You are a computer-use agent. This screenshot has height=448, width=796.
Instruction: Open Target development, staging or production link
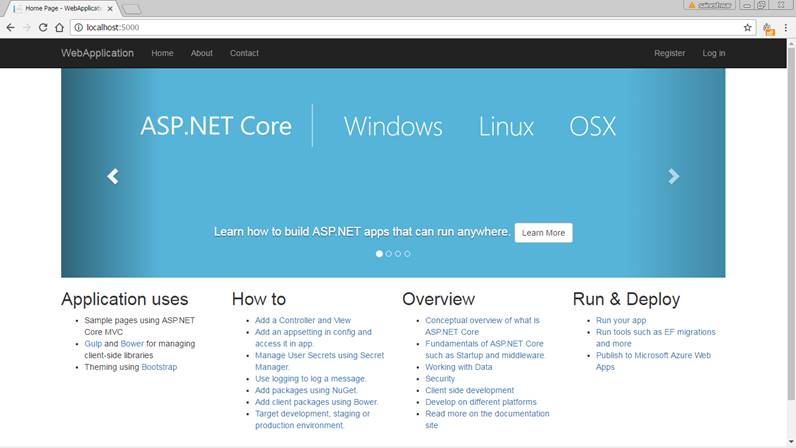tap(312, 420)
